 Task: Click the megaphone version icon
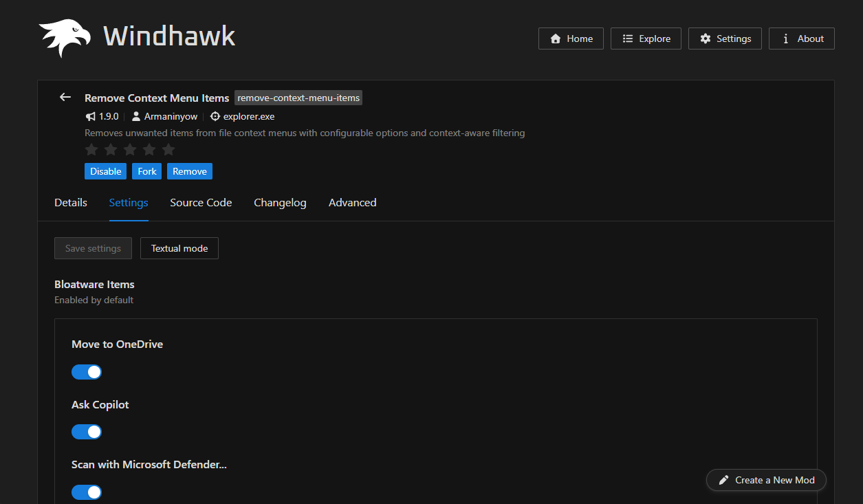91,116
